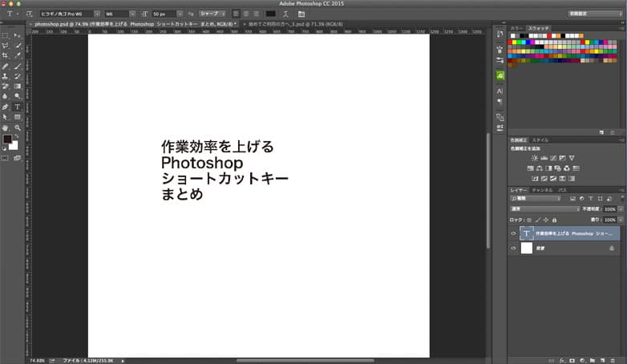The height and width of the screenshot is (364, 627).
Task: Select the Healing Brush tool
Action: point(5,66)
